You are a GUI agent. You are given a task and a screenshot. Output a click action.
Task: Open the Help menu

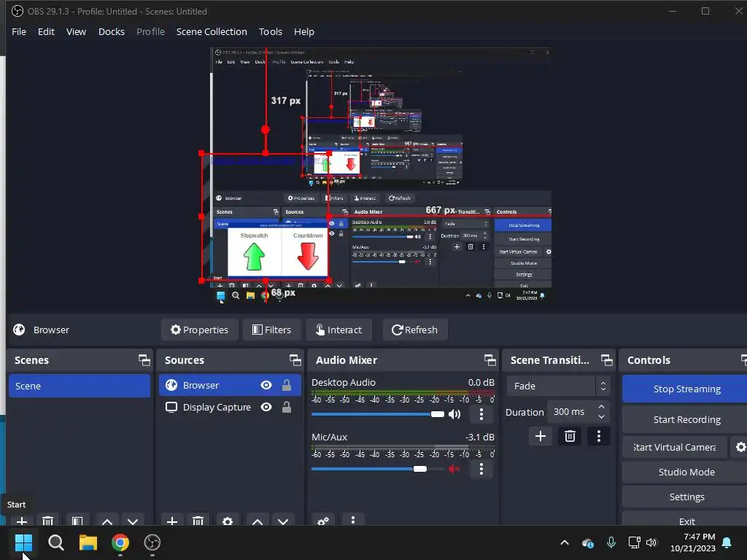[x=304, y=31]
